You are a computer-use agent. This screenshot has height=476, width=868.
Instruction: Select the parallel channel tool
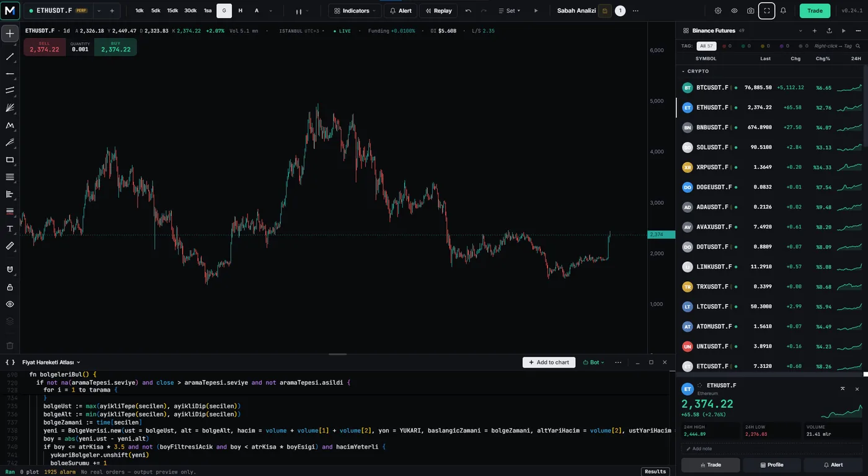click(x=10, y=91)
